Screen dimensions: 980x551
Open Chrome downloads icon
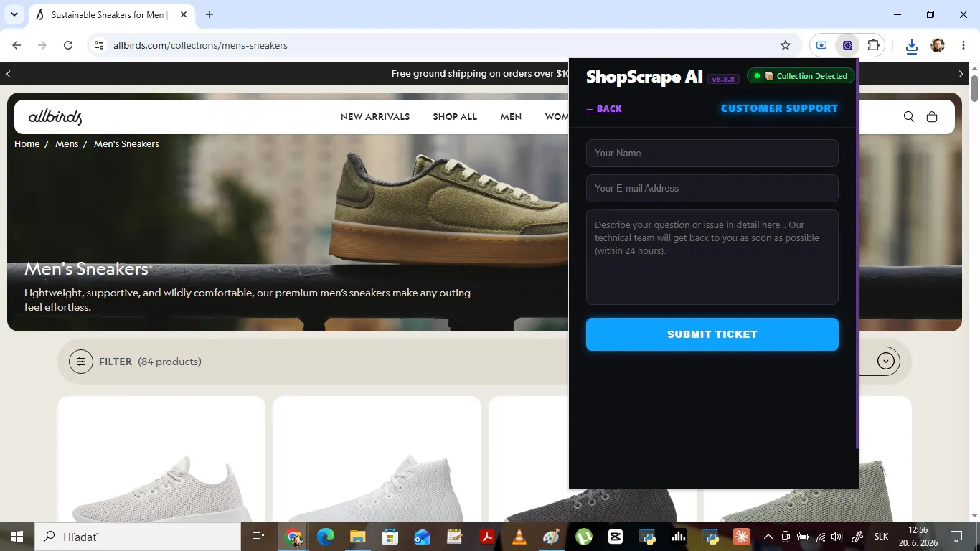click(911, 46)
